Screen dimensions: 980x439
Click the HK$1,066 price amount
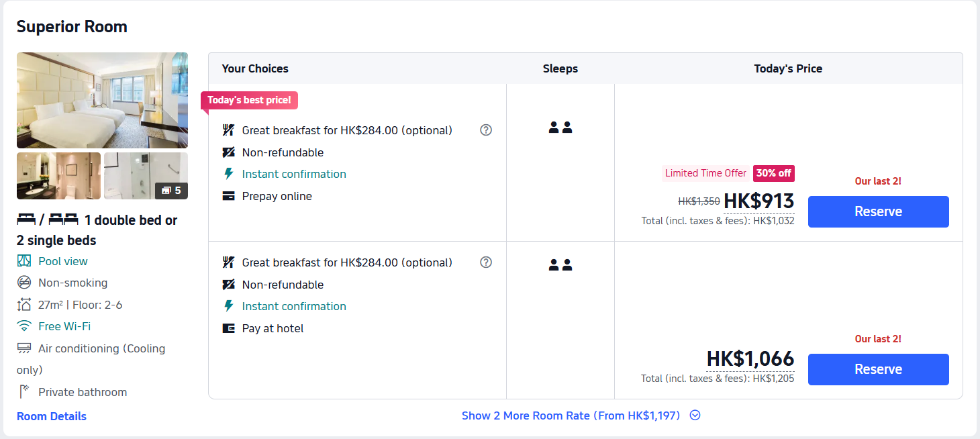point(750,358)
